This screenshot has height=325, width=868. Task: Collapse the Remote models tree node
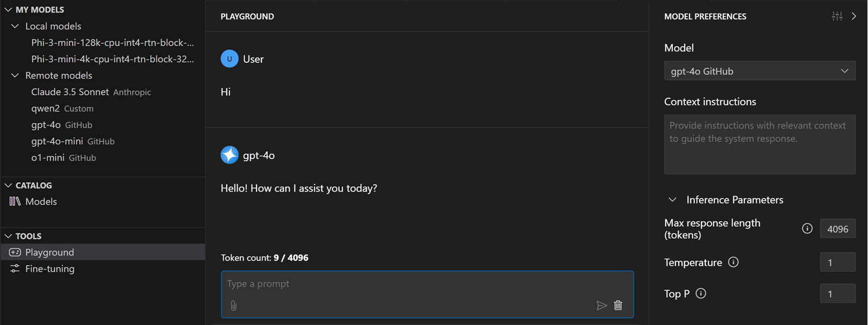tap(15, 75)
